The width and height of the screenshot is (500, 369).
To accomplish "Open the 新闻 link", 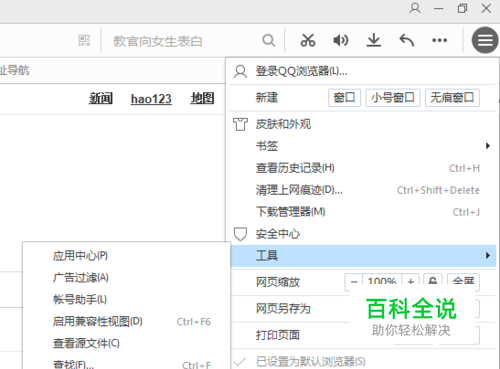I will (x=101, y=99).
